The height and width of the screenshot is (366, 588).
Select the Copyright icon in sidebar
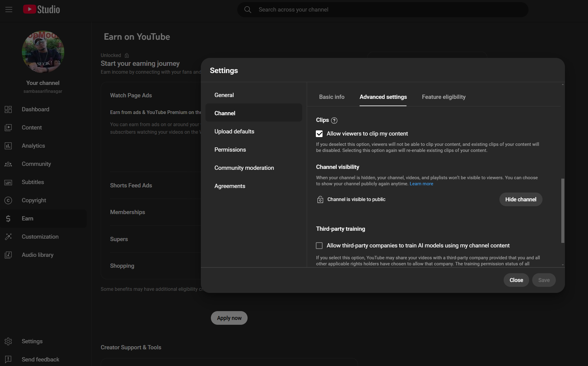tap(8, 200)
